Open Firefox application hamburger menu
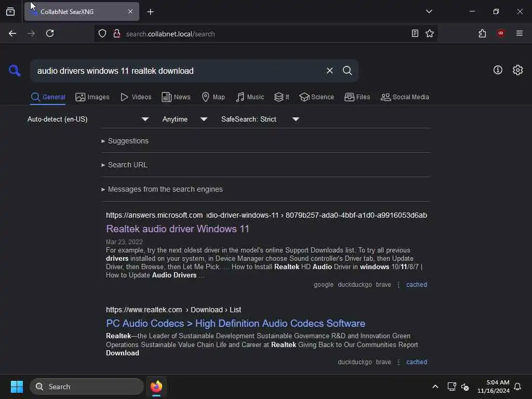 click(x=519, y=33)
